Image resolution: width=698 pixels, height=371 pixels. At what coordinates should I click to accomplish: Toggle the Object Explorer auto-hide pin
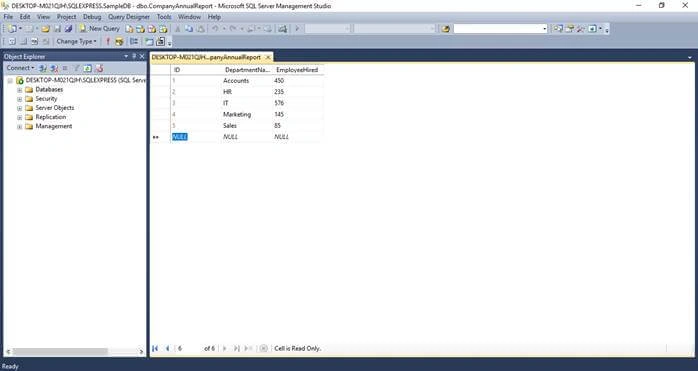coord(134,56)
